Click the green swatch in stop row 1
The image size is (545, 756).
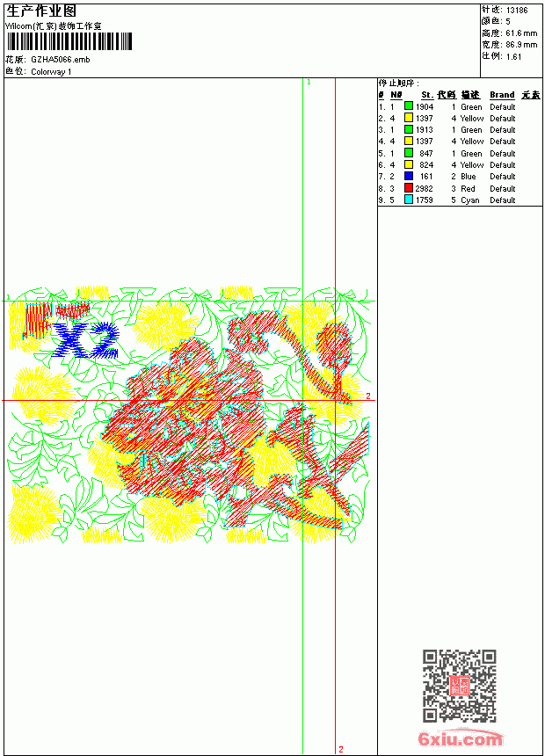pyautogui.click(x=409, y=106)
